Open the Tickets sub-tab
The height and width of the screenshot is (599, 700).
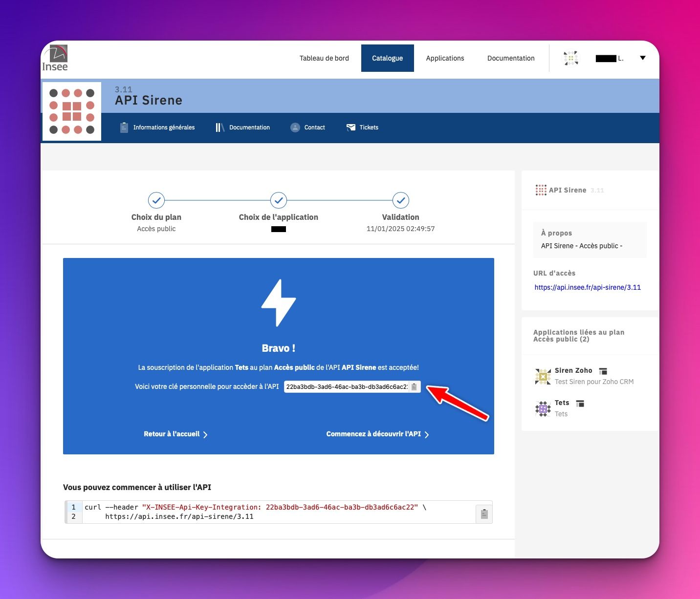point(369,128)
